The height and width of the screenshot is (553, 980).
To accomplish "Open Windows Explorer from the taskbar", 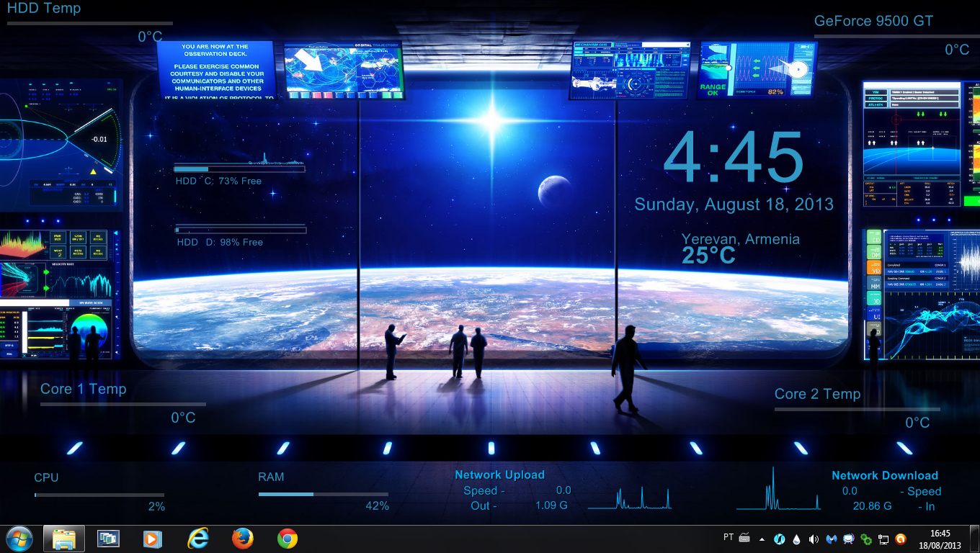I will (64, 539).
